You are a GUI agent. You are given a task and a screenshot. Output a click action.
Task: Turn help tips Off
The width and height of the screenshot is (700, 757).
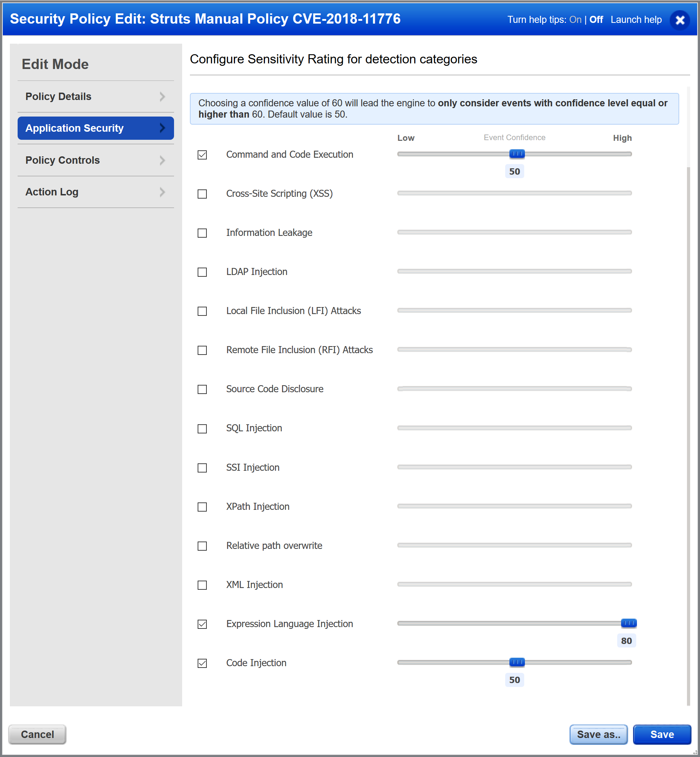[x=596, y=20]
